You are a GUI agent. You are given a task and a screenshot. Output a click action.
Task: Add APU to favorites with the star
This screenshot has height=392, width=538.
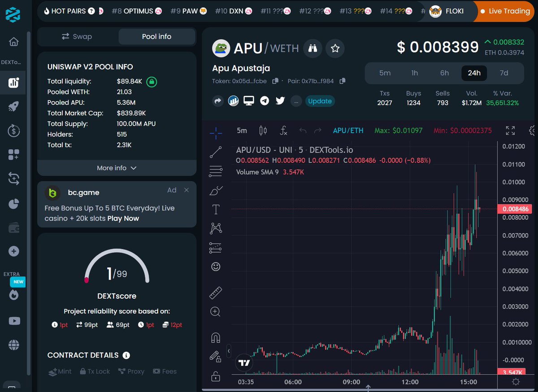(335, 48)
